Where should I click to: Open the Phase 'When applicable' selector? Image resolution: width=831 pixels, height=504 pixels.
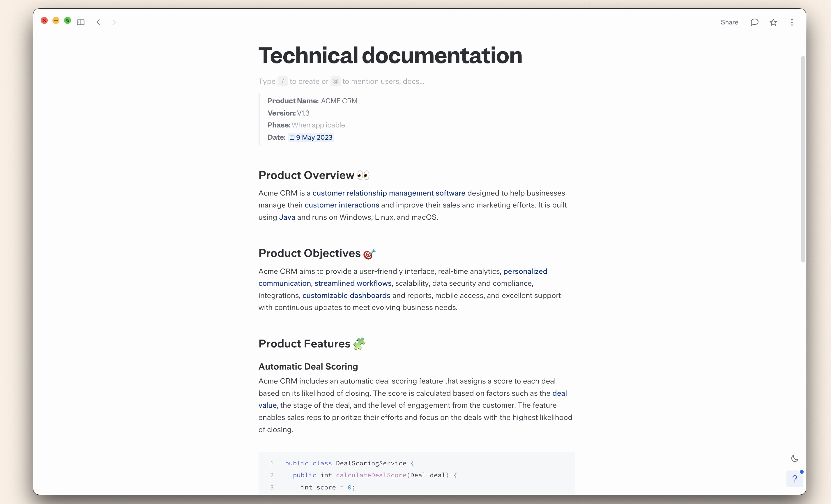pyautogui.click(x=318, y=125)
